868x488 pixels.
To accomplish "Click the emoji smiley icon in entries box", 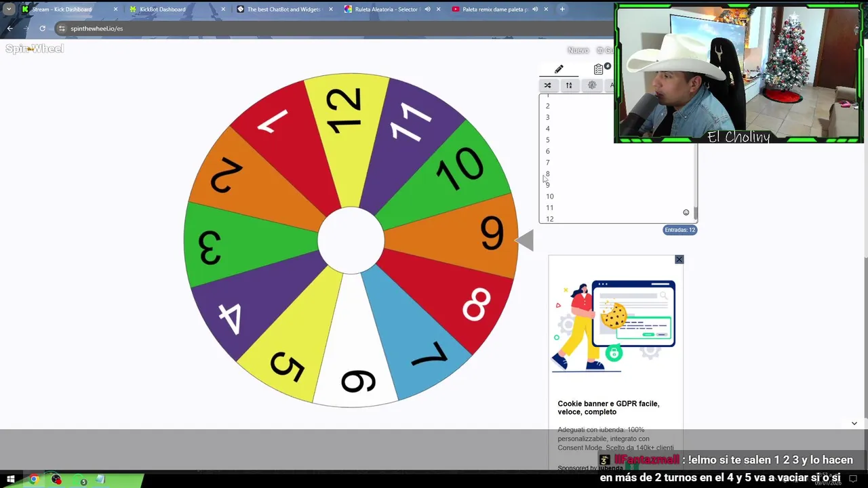I will click(x=686, y=213).
